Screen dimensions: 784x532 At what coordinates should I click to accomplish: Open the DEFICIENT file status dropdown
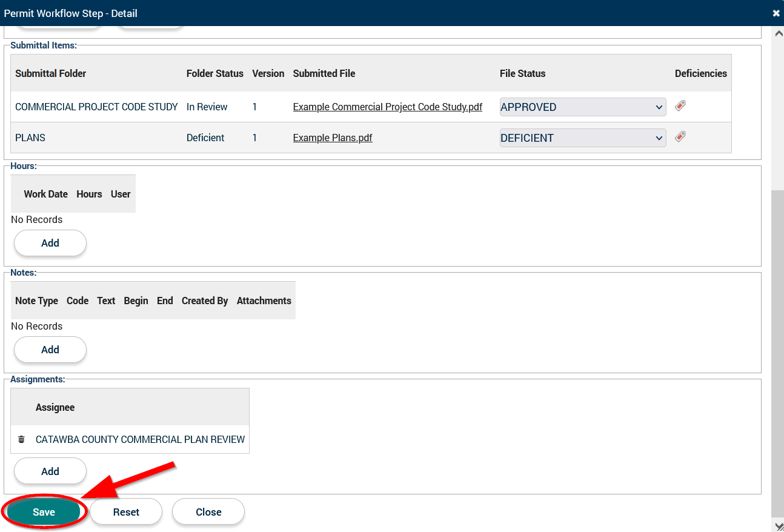[582, 138]
